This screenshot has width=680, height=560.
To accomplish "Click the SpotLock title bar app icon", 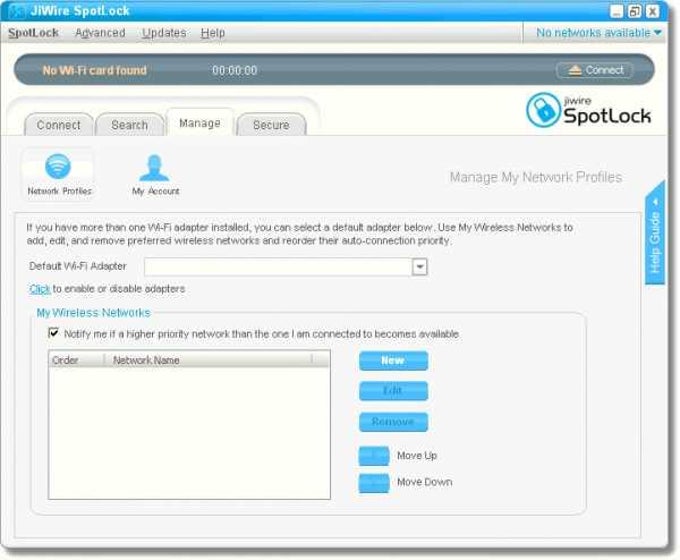I will [16, 11].
